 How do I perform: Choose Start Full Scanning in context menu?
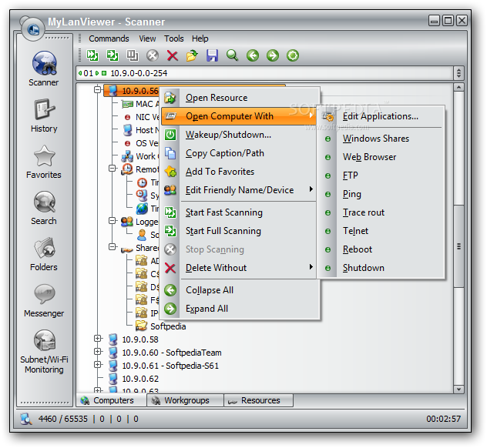coord(239,231)
